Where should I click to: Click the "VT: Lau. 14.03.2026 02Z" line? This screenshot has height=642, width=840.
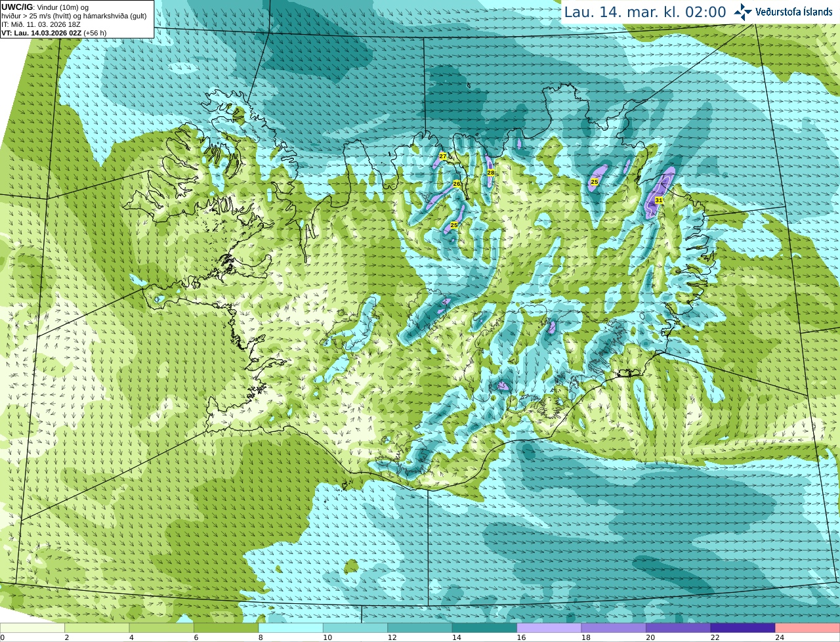pos(54,33)
